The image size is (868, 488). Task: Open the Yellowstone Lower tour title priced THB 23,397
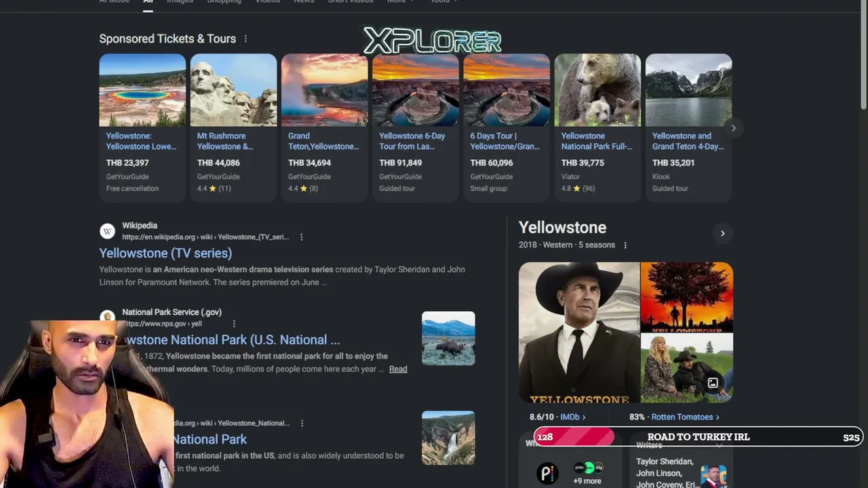141,141
